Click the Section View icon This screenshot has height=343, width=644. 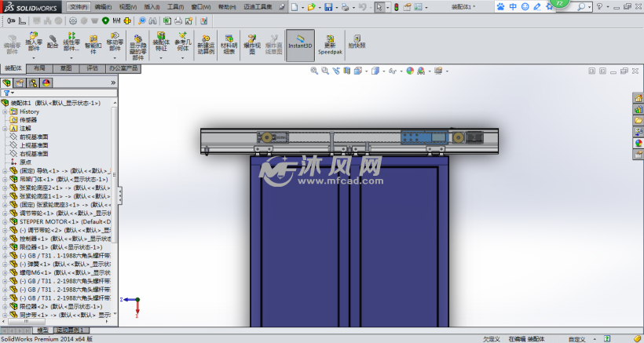click(347, 71)
